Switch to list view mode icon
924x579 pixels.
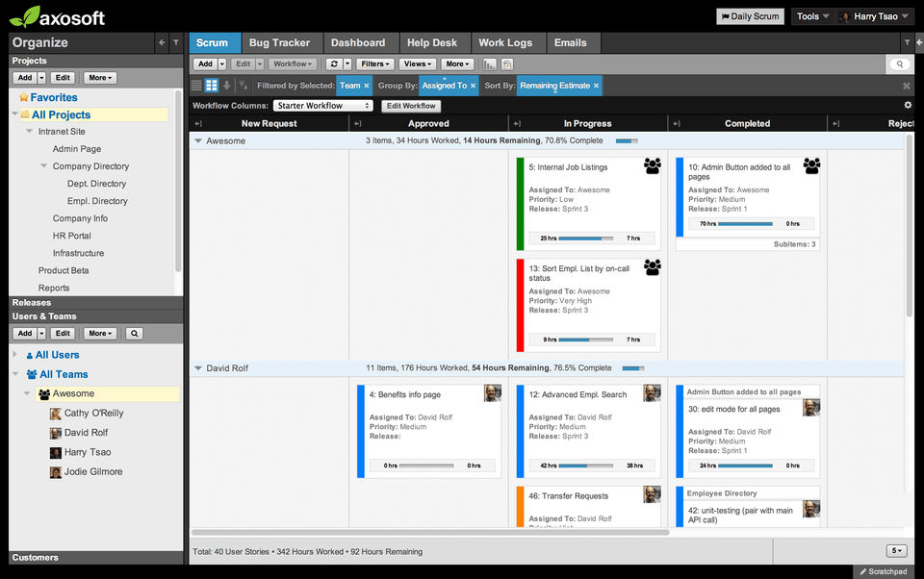click(x=196, y=86)
